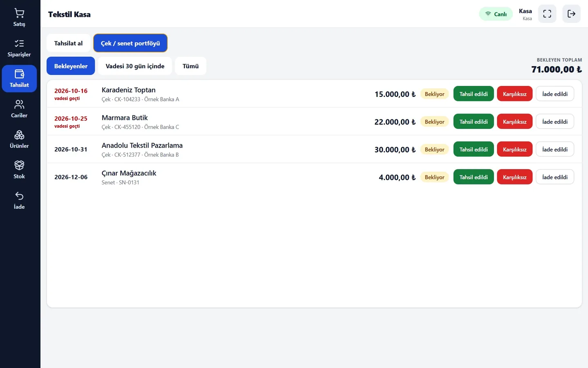Click the Çınar Mağazacılık customer name
The height and width of the screenshot is (368, 588).
[129, 173]
